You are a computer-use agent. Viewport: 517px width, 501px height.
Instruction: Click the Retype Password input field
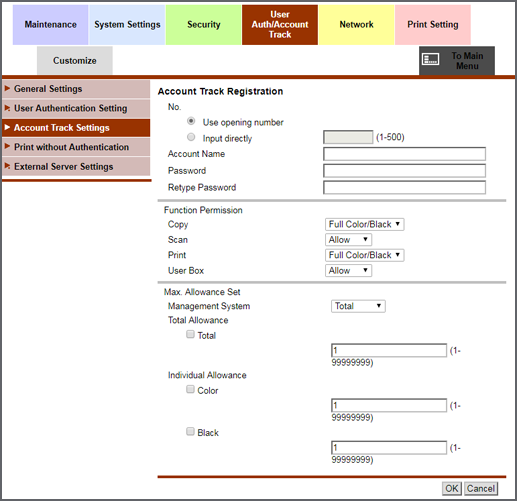tap(404, 187)
